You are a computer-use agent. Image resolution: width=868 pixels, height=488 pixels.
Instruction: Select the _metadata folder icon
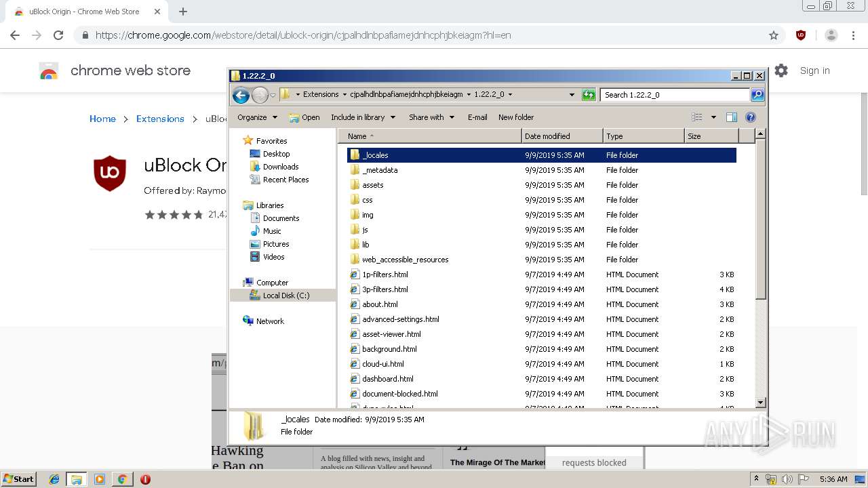point(355,170)
